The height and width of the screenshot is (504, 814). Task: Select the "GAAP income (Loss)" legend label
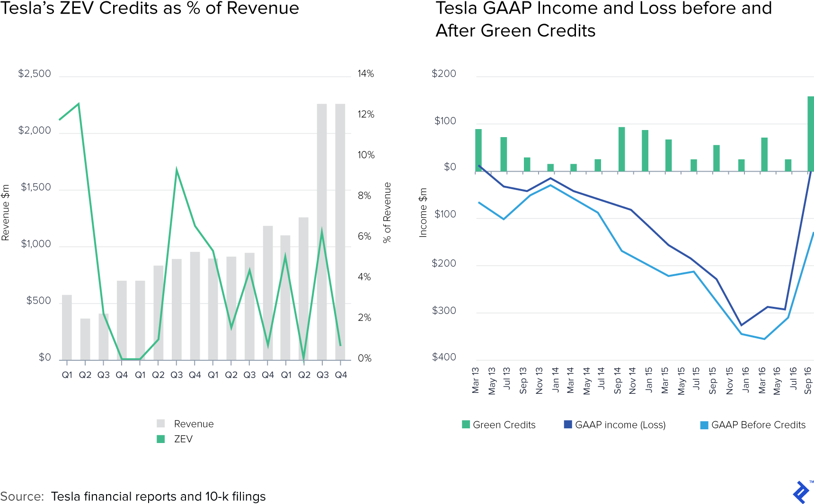pyautogui.click(x=620, y=425)
